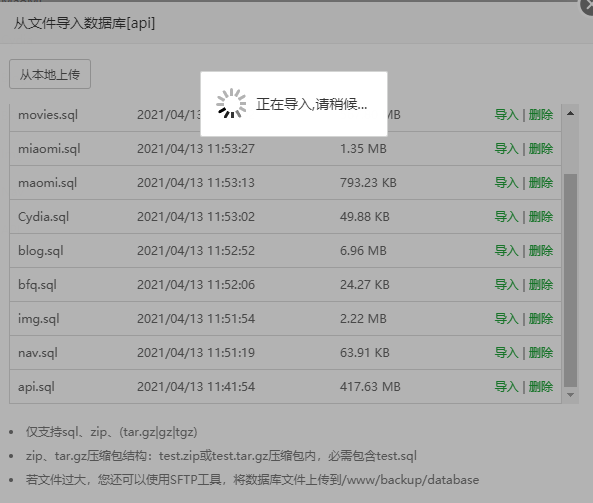Close the import database dialog
The height and width of the screenshot is (503, 593).
587,6
